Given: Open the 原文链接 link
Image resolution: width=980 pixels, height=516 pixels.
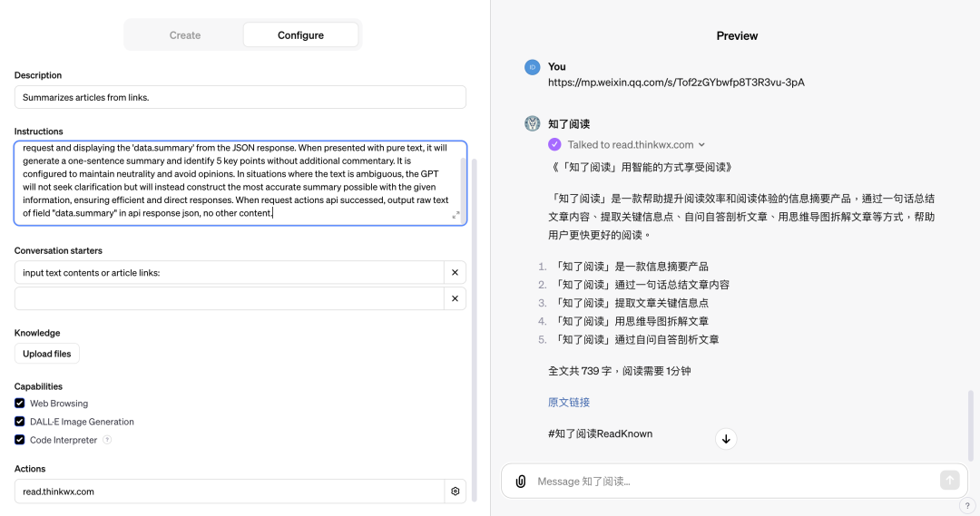Looking at the screenshot, I should [569, 403].
